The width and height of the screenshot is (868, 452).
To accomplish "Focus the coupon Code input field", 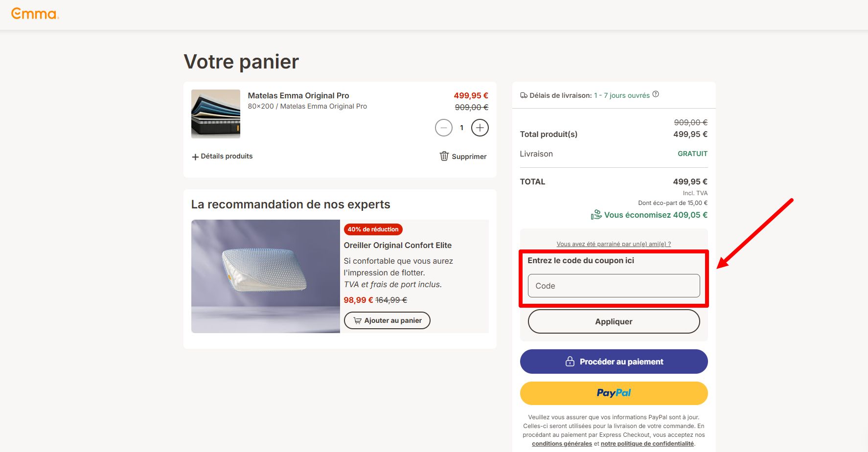I will tap(614, 286).
